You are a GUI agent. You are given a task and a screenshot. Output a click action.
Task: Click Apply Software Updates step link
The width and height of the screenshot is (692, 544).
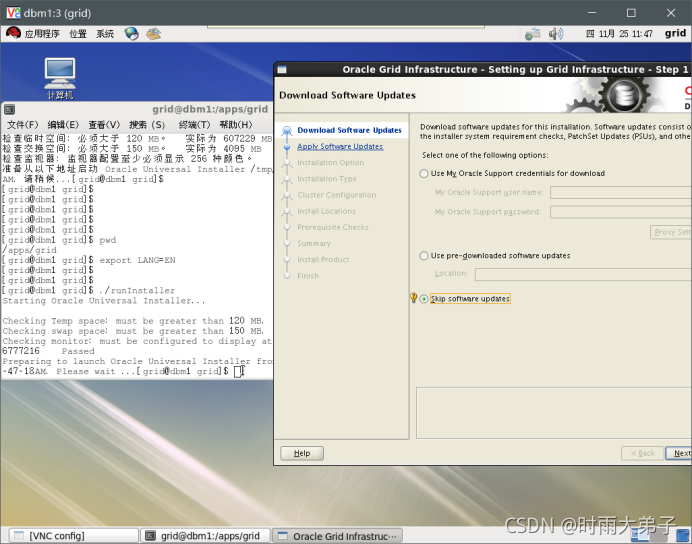coord(340,146)
